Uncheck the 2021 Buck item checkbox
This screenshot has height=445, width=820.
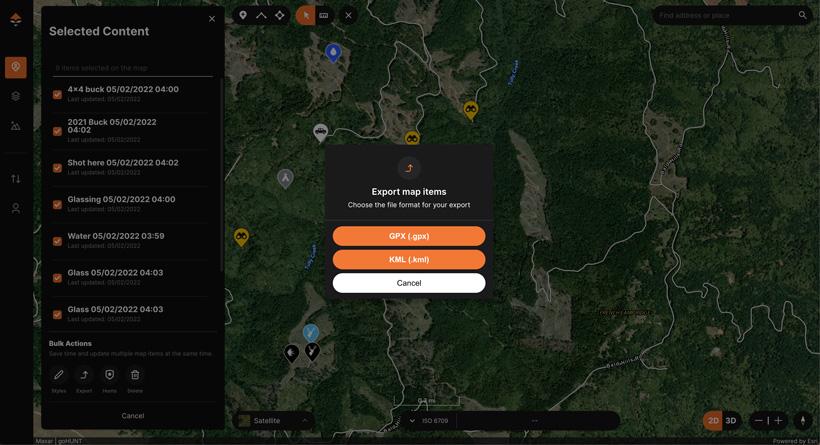58,131
